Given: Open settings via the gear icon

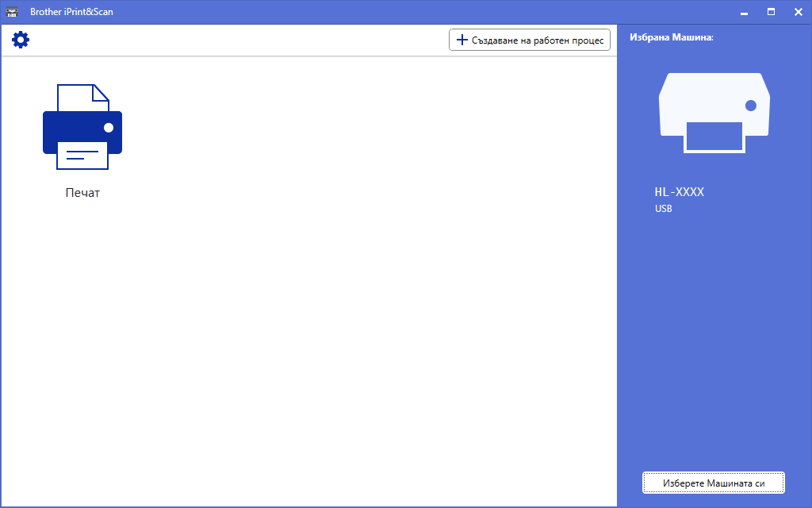Looking at the screenshot, I should [21, 40].
